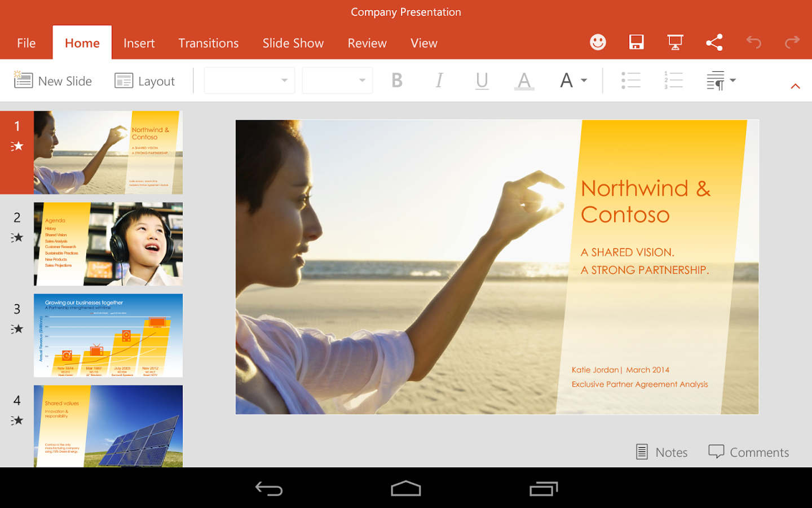Open the Notes pane
The image size is (812, 508).
661,452
